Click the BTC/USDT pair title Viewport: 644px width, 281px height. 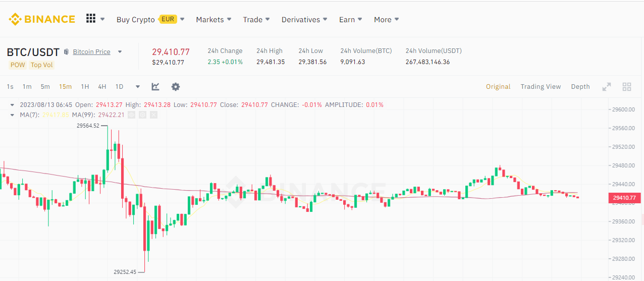pos(33,52)
